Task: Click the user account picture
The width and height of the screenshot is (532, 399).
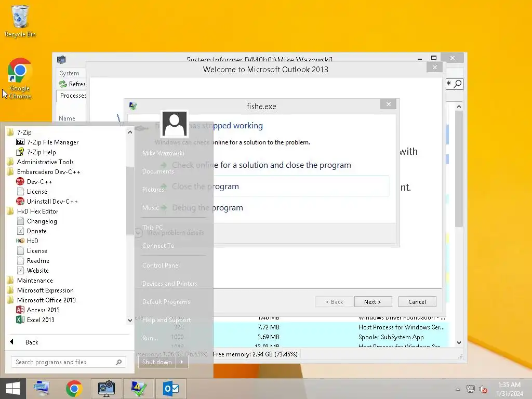Action: (175, 124)
